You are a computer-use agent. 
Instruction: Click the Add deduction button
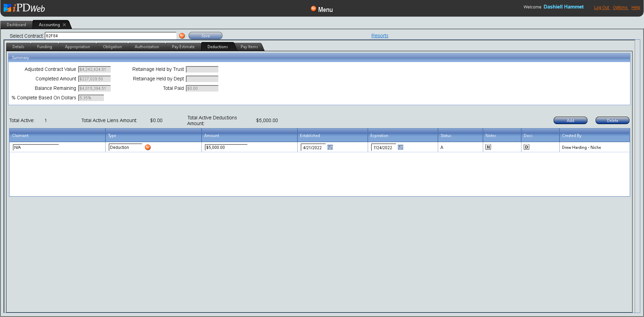(570, 121)
